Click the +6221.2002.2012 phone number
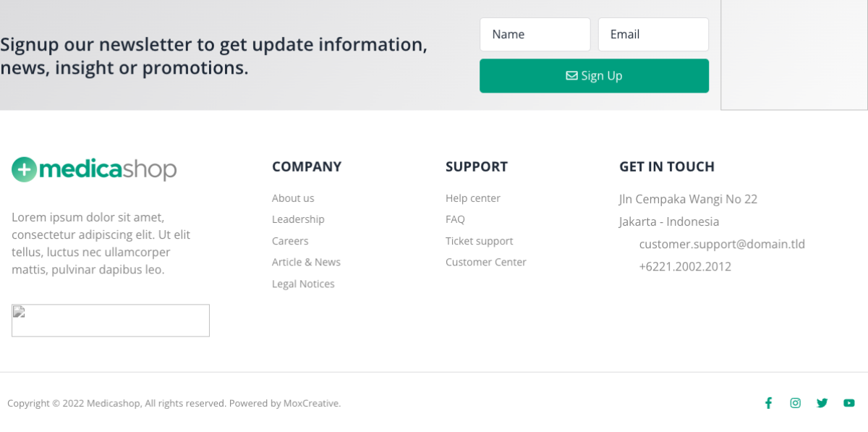The width and height of the screenshot is (868, 432). tap(685, 266)
